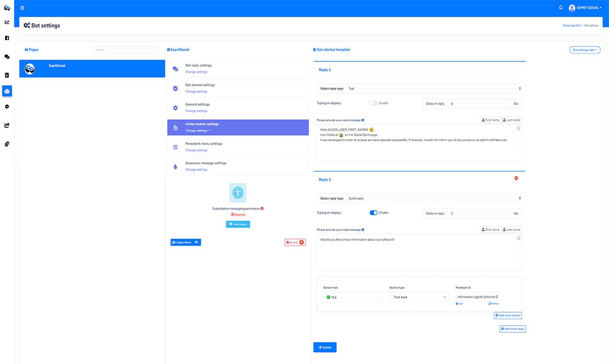Open Change settings under General settings
This screenshot has width=609, height=364.
[197, 111]
